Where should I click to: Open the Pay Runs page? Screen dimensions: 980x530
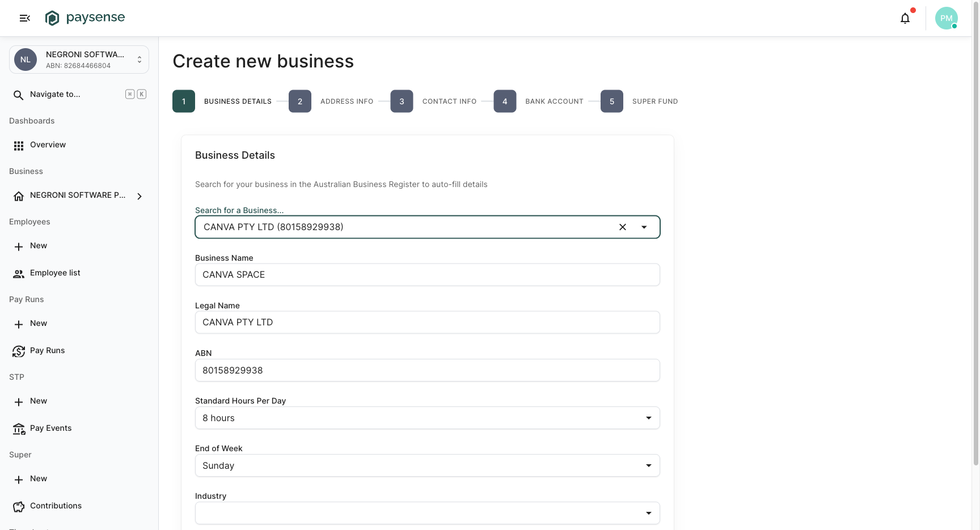point(79,351)
